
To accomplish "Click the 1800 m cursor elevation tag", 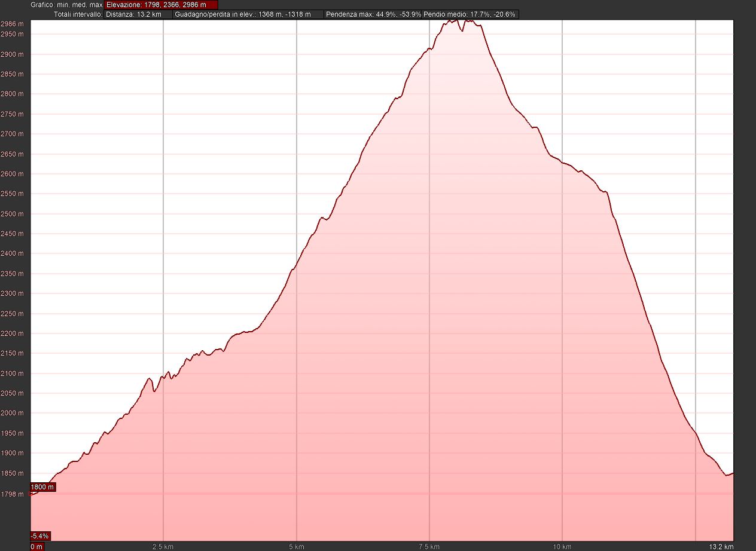I will pyautogui.click(x=42, y=487).
